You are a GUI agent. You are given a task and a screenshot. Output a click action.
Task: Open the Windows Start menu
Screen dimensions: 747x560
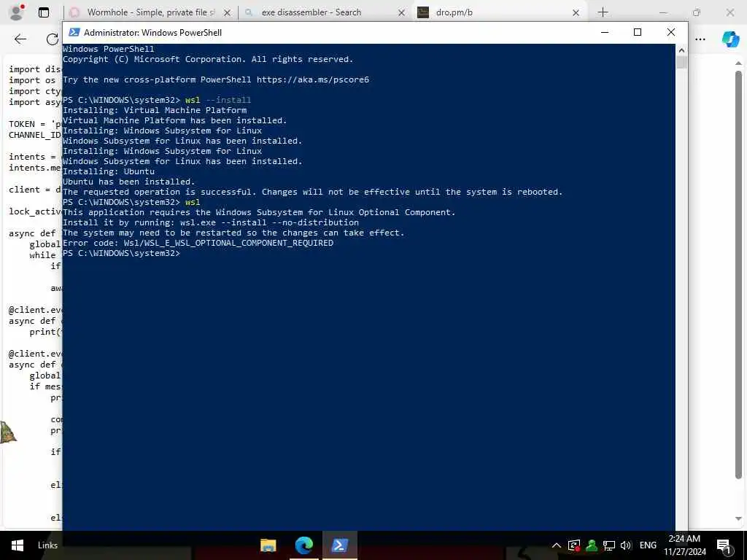[x=18, y=545]
